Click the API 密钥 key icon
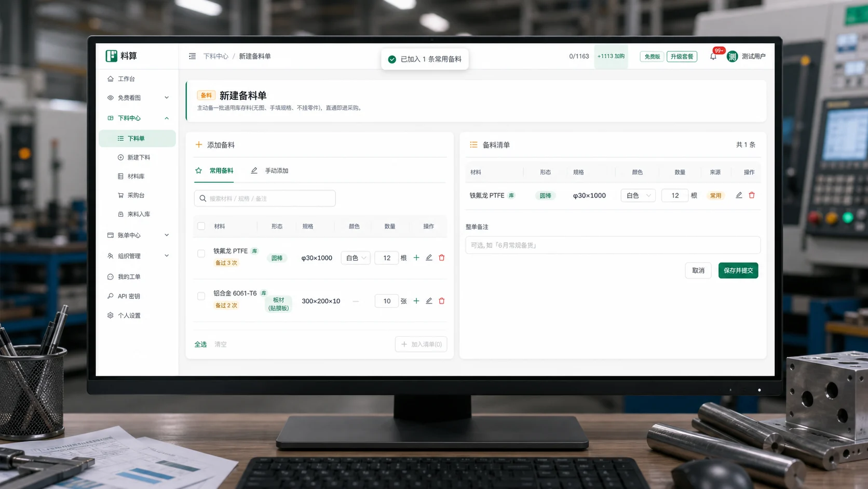Image resolution: width=868 pixels, height=489 pixels. [111, 296]
